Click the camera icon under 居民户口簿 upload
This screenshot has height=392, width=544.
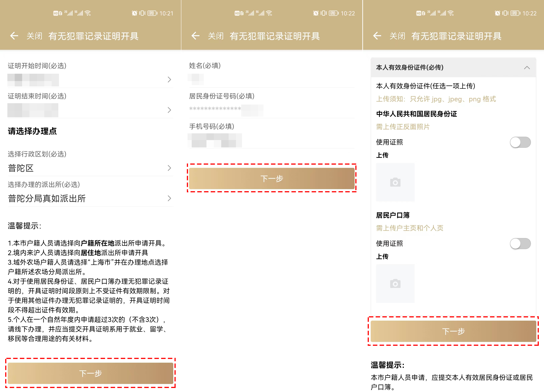coord(395,284)
